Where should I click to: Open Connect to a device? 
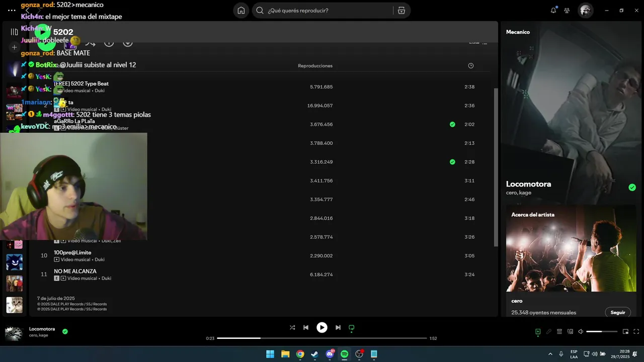tap(571, 331)
